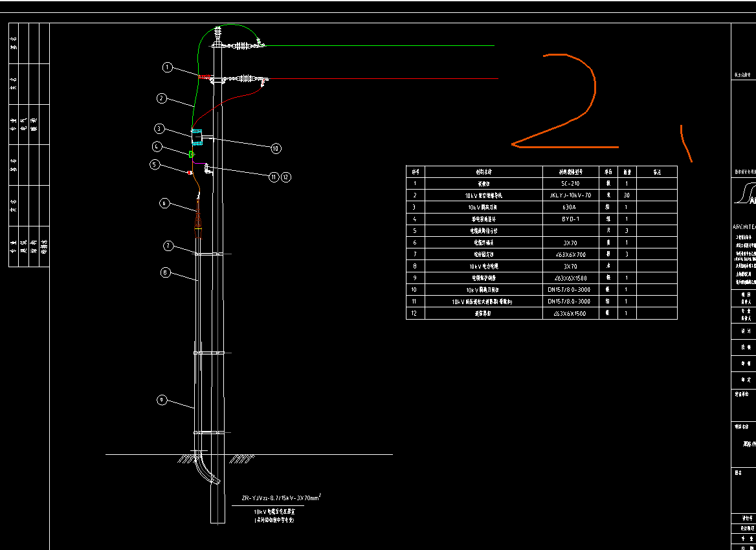
Task: Click callout balloon number 9
Action: pos(162,400)
